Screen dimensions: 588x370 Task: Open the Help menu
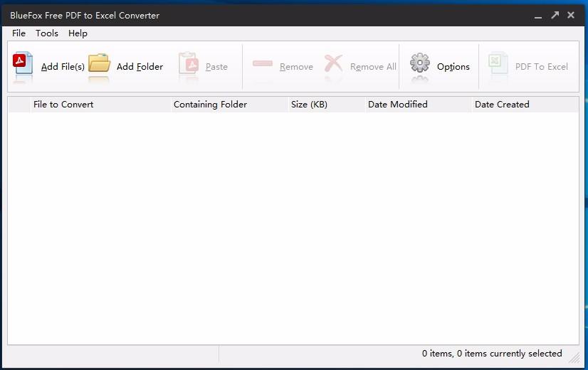pyautogui.click(x=78, y=33)
